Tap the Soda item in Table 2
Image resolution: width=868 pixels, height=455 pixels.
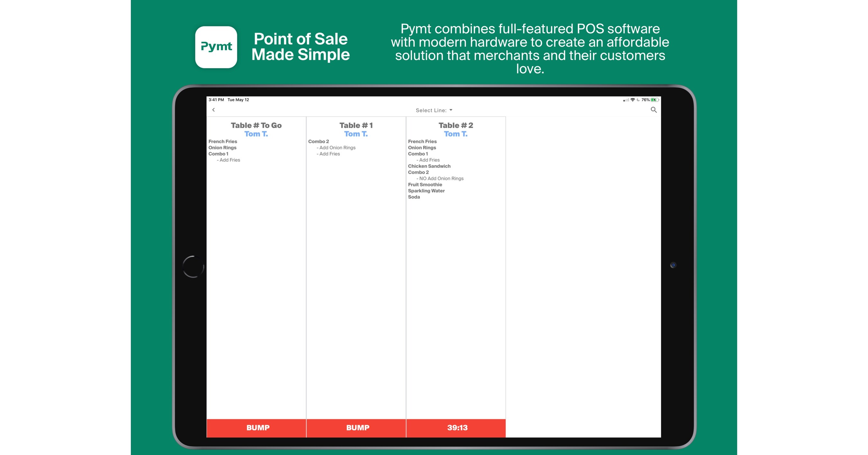(414, 197)
